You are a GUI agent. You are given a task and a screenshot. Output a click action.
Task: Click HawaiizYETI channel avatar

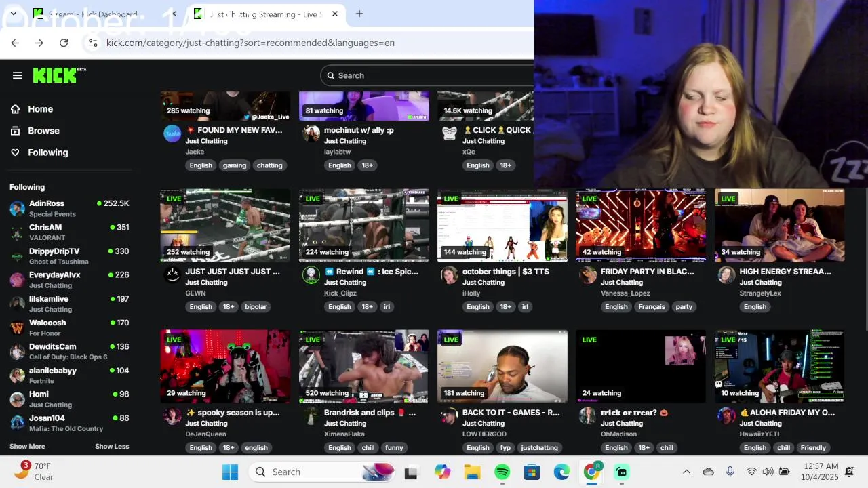726,415
